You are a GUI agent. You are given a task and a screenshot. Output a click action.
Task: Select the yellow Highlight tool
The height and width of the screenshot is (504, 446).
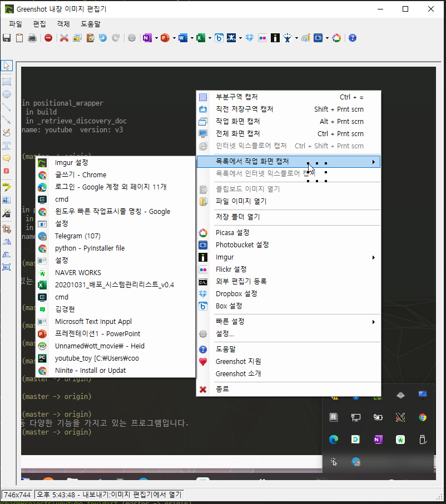coord(7,187)
